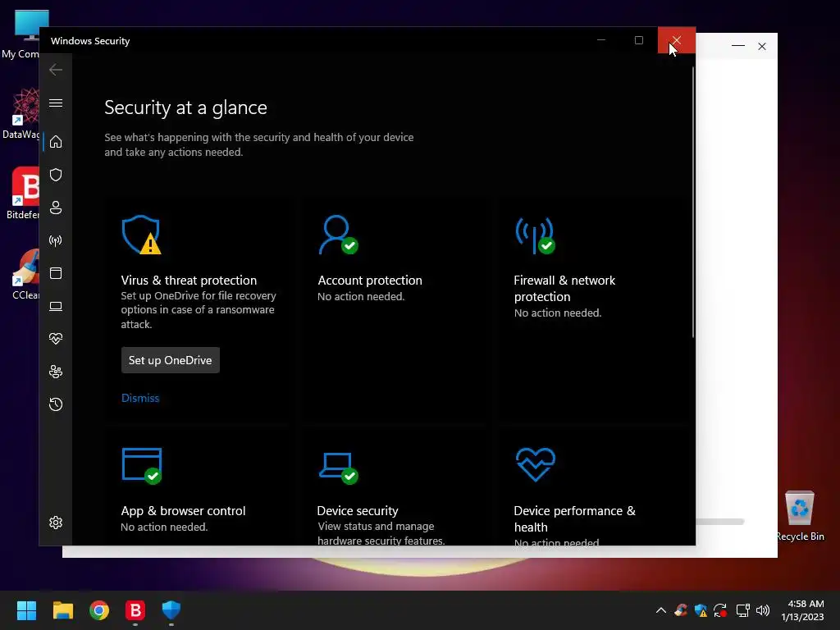This screenshot has height=630, width=840.
Task: Select the Recycle Bin desktop icon
Action: pyautogui.click(x=800, y=515)
